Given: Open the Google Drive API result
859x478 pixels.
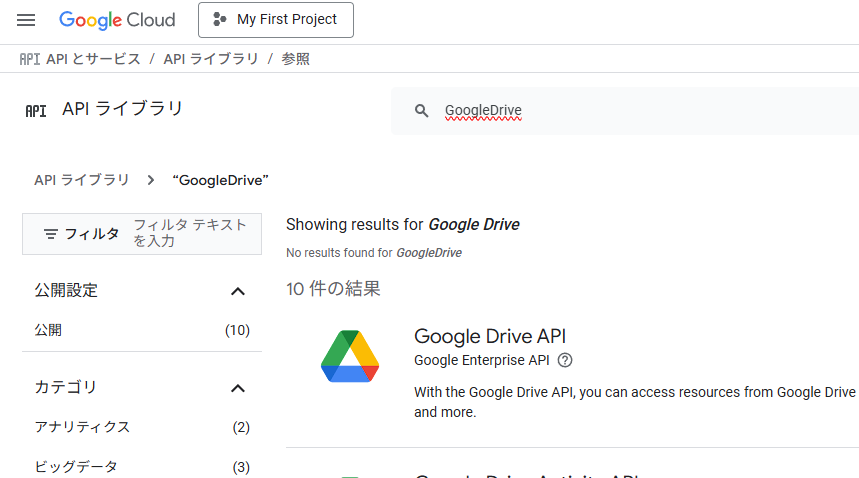Looking at the screenshot, I should point(490,336).
